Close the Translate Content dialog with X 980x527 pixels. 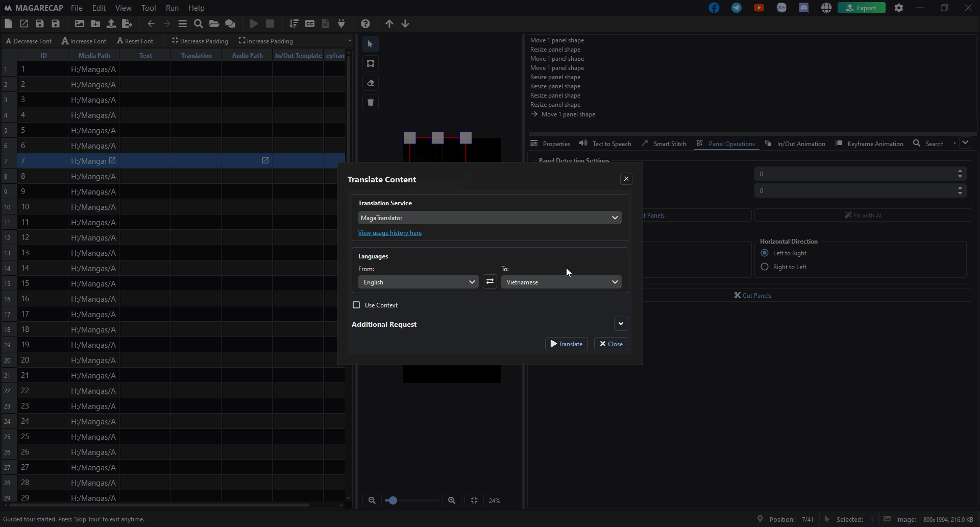pos(626,179)
